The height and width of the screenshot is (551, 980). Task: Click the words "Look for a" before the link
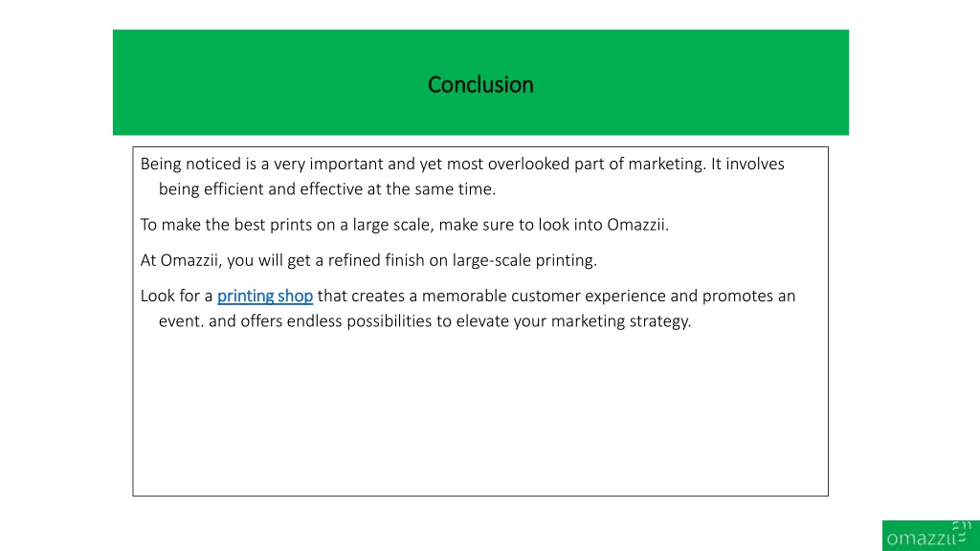[x=176, y=297]
